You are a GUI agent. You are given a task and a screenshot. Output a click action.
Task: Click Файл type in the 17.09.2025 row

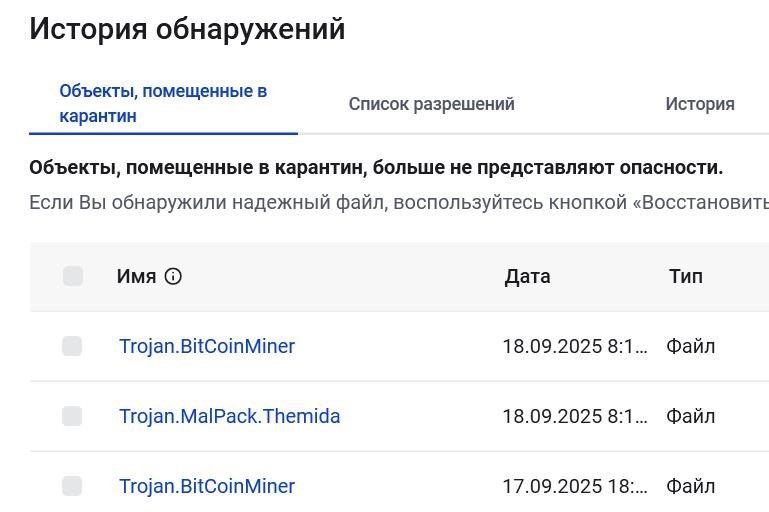click(x=691, y=487)
